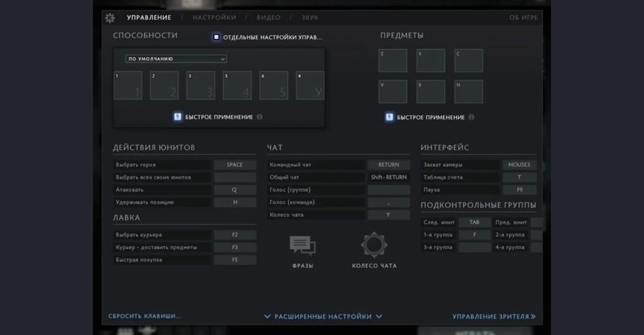
Task: Toggle Быстрое применение for items
Action: coord(390,117)
